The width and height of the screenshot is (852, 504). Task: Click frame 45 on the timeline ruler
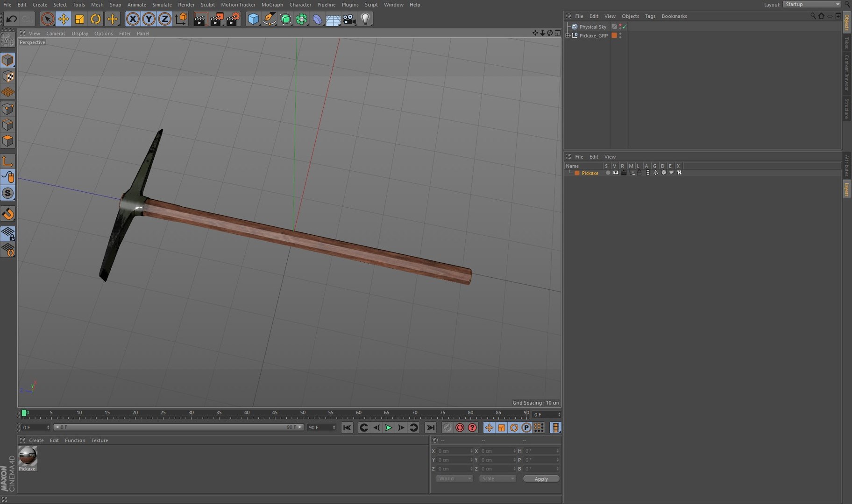[x=275, y=413]
